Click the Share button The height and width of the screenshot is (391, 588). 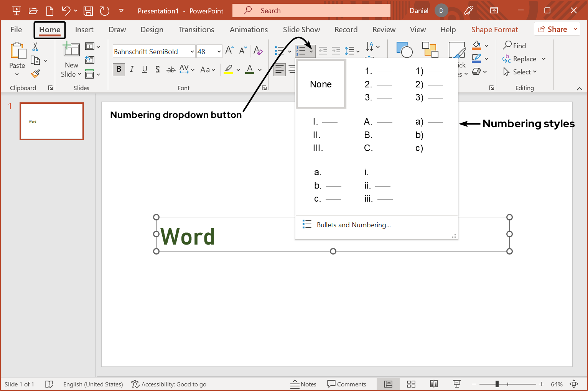[x=552, y=29]
